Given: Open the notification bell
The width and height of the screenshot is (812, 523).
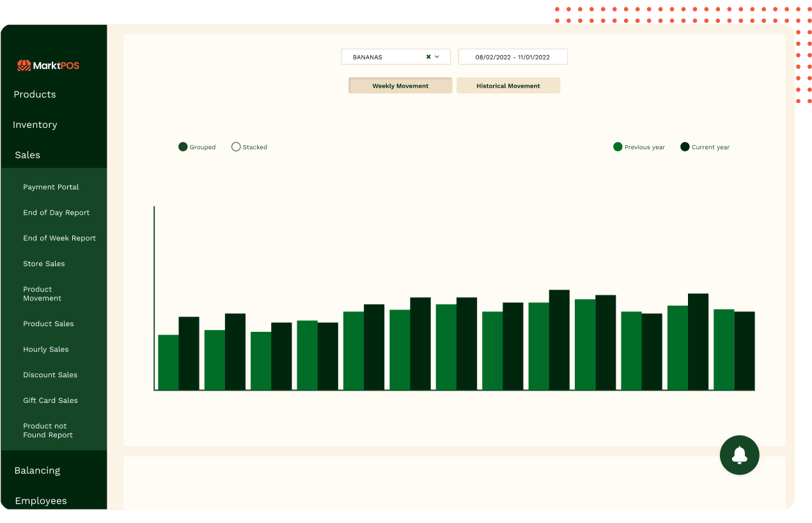Looking at the screenshot, I should click(739, 455).
